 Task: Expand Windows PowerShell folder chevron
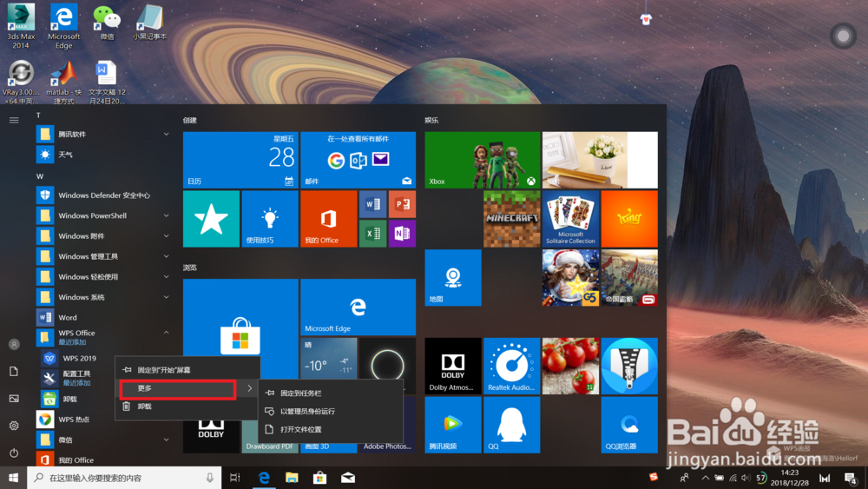(x=166, y=215)
